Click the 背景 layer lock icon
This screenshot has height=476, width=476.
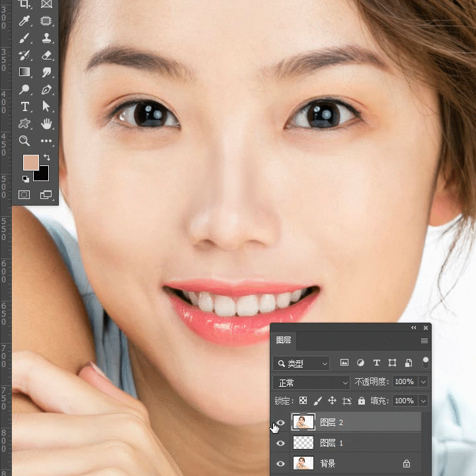point(407,463)
